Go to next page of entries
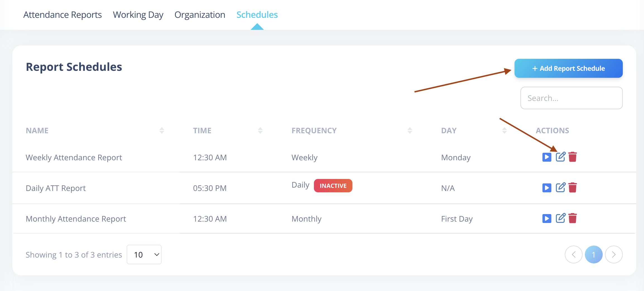 614,254
